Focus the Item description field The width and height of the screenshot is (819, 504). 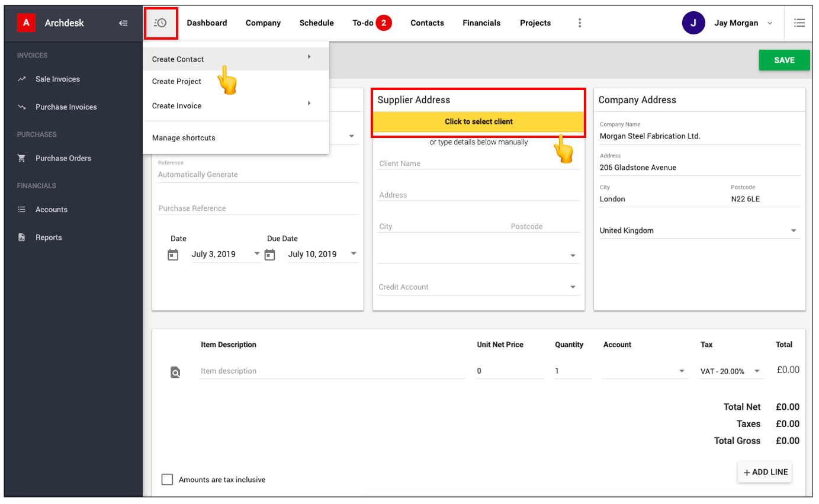coord(332,371)
